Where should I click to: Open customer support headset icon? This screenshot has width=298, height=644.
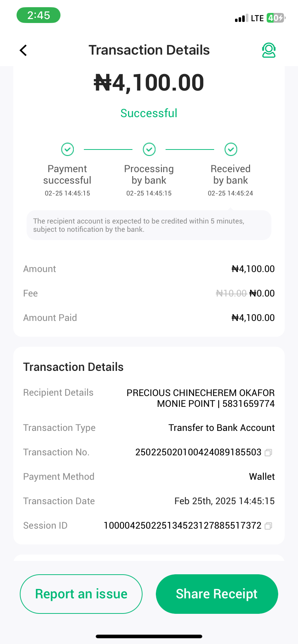(268, 50)
